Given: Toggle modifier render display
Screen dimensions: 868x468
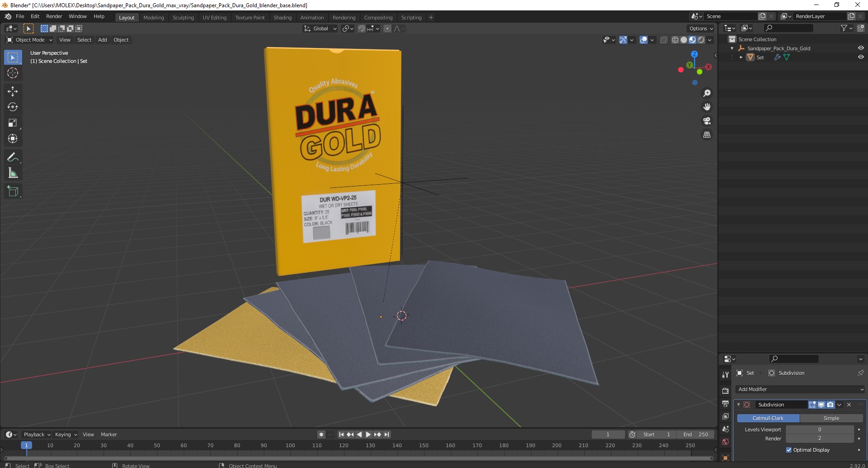Looking at the screenshot, I should click(x=830, y=405).
